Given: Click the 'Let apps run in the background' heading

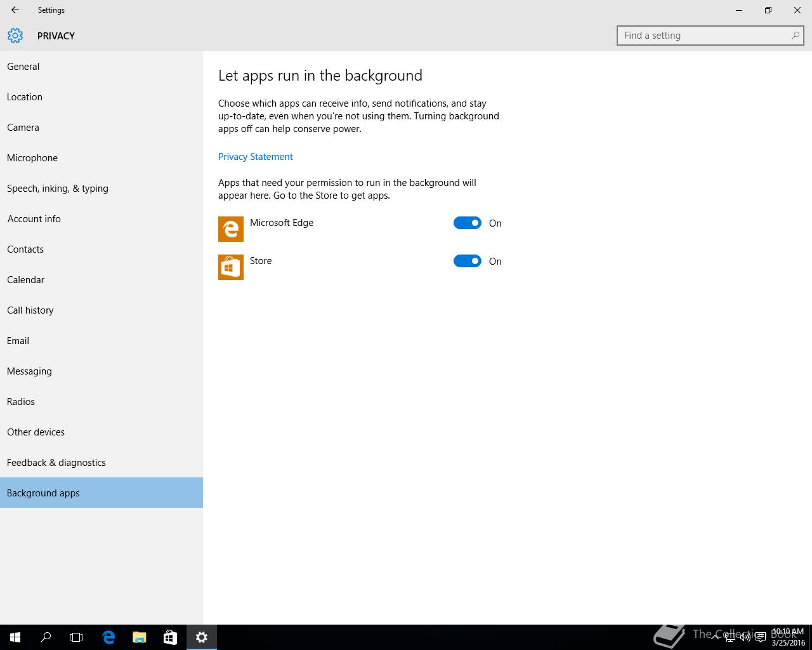Looking at the screenshot, I should click(x=320, y=76).
